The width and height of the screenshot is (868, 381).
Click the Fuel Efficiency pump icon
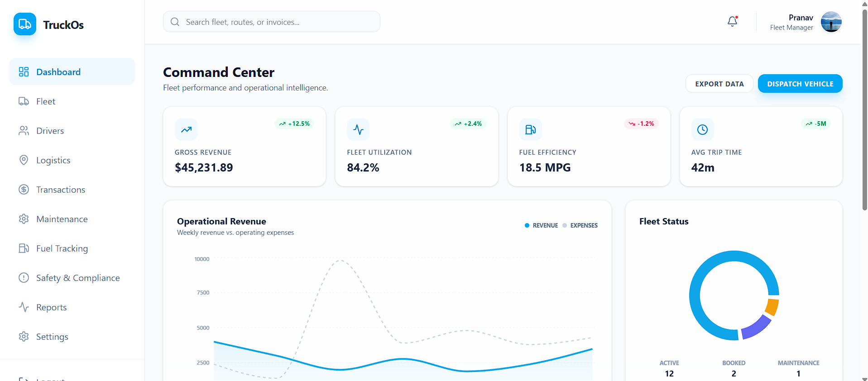[530, 130]
